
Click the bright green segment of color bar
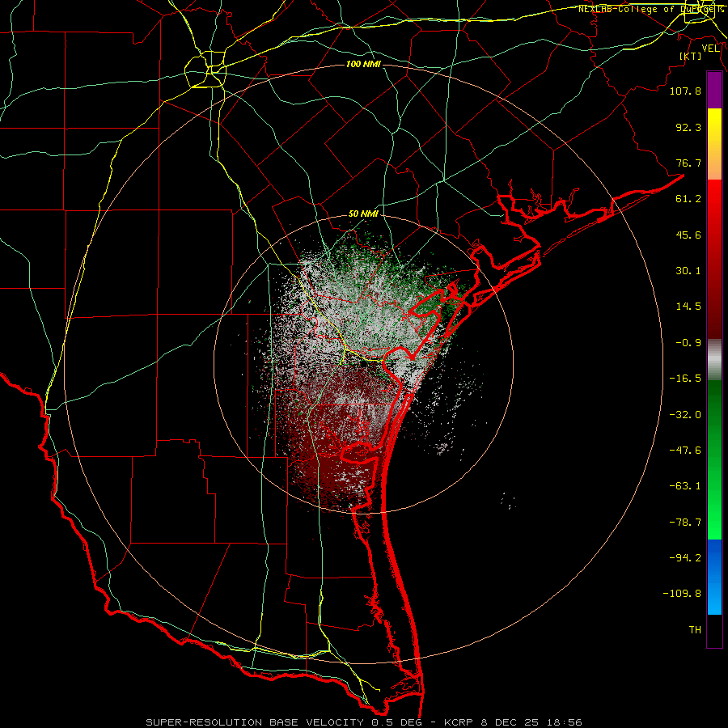[x=714, y=459]
